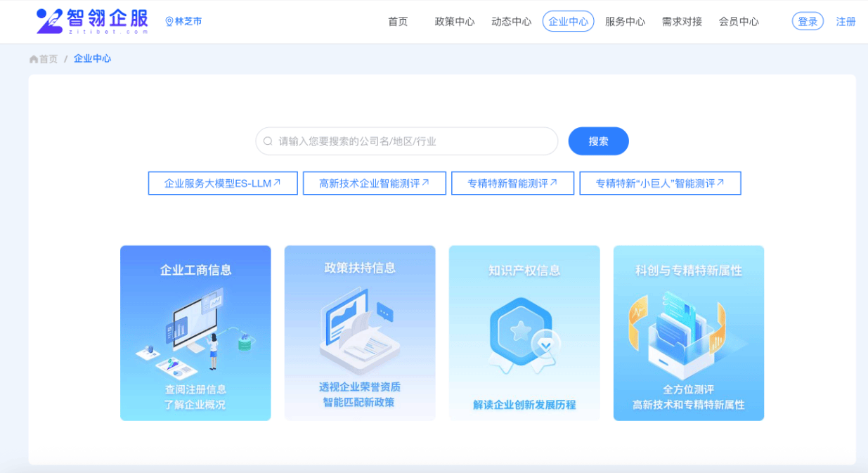This screenshot has height=473, width=868.
Task: Switch to 动态中心 in top nav
Action: 512,22
